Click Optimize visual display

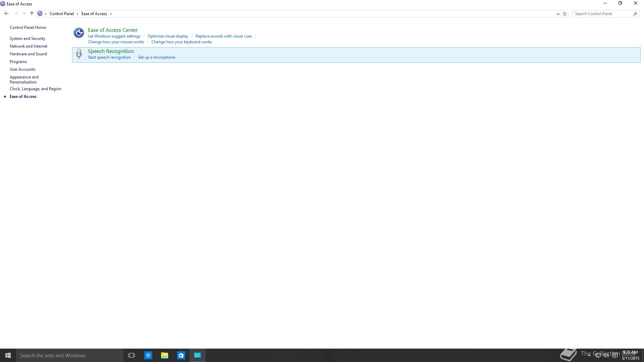coord(168,36)
